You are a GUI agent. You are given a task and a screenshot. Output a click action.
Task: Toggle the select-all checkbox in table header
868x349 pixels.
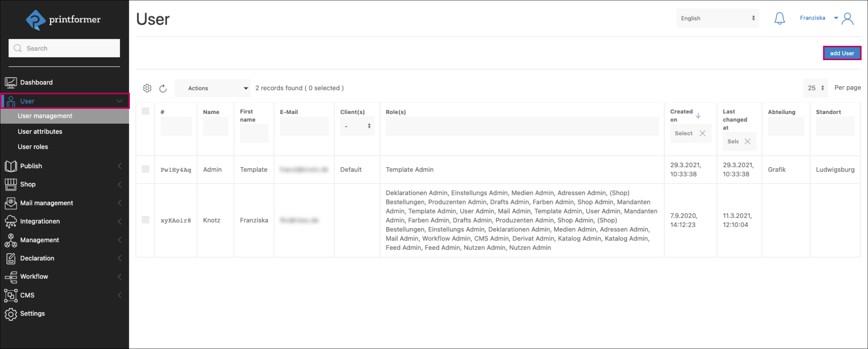145,111
